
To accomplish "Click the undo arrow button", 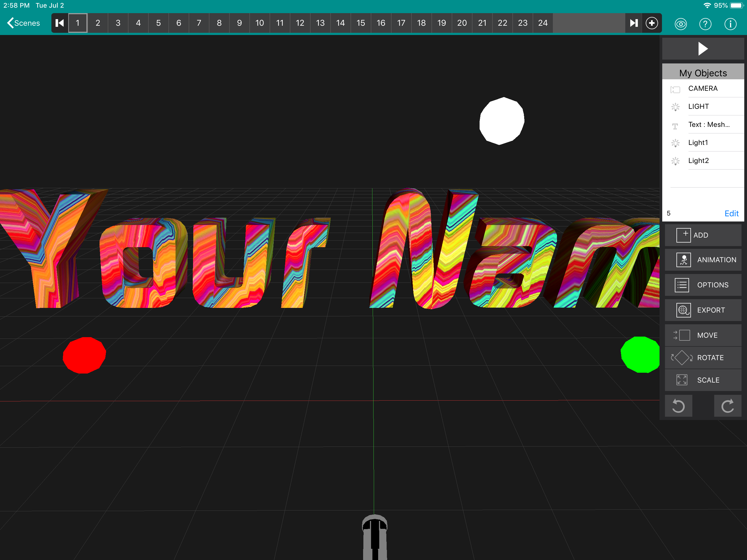I will point(678,406).
